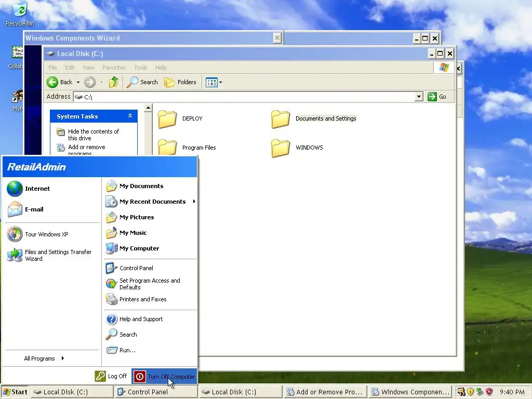Click the Back arrow in Local Disk window
The image size is (532, 399).
(x=60, y=82)
